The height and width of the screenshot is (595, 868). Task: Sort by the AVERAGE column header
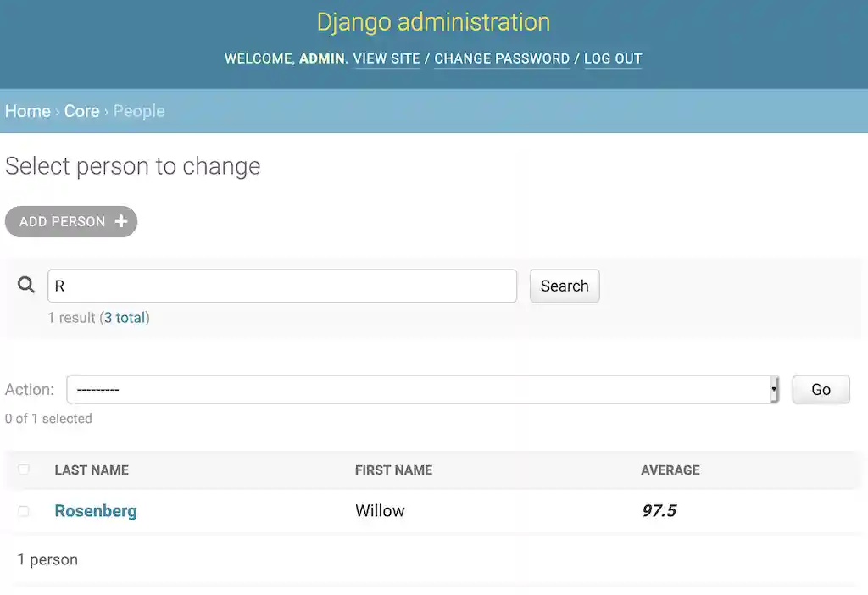(x=670, y=470)
